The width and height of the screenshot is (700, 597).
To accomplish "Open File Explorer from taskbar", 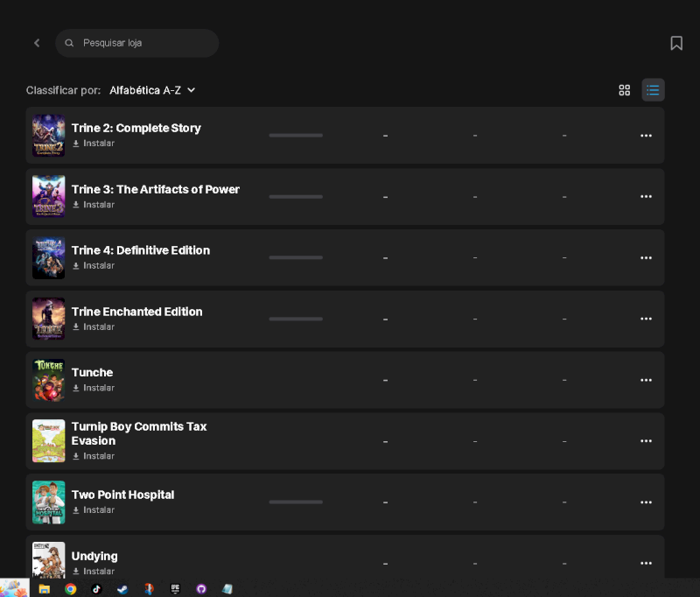I will point(45,589).
